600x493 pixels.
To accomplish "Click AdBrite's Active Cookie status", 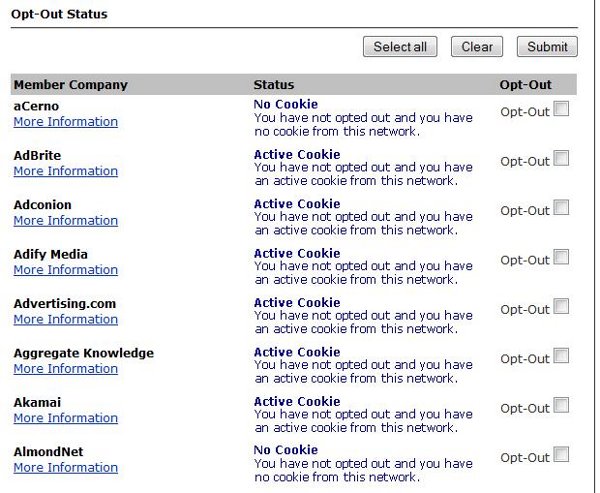I will point(297,154).
